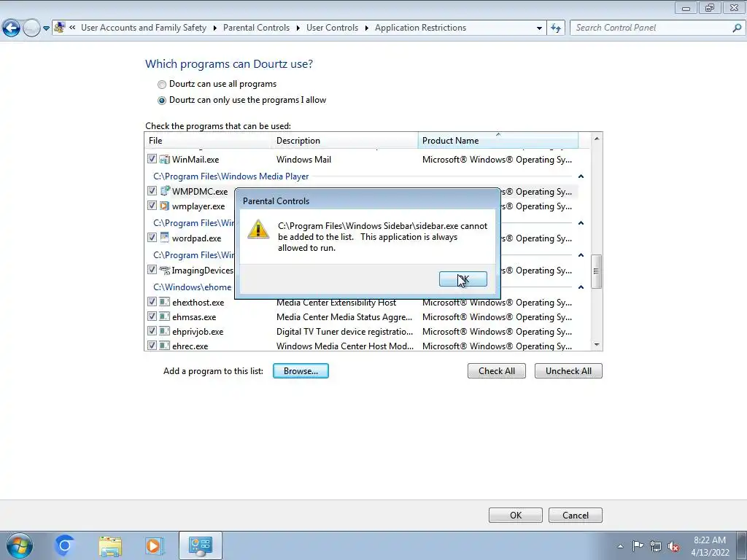Image resolution: width=747 pixels, height=560 pixels.
Task: Click the wordpad.exe file icon
Action: click(164, 237)
